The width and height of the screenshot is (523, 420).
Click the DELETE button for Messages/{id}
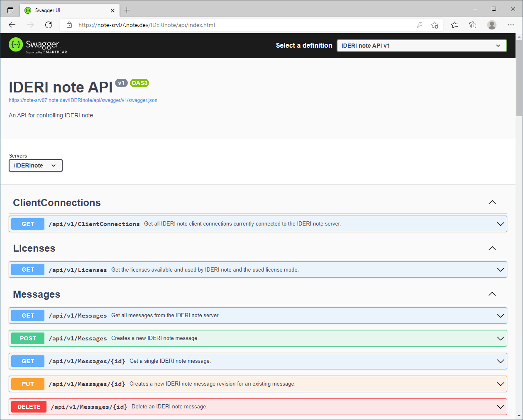29,407
